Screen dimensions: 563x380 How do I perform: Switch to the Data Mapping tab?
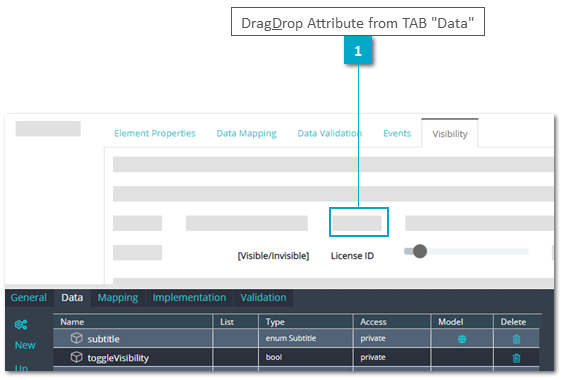coord(246,133)
